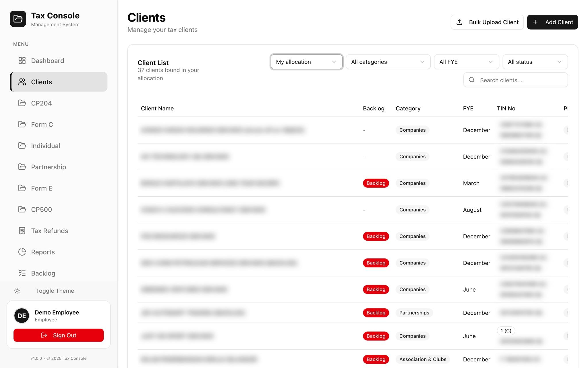Viewport: 588px width, 368px height.
Task: Open the Reports menu item
Action: pyautogui.click(x=59, y=252)
